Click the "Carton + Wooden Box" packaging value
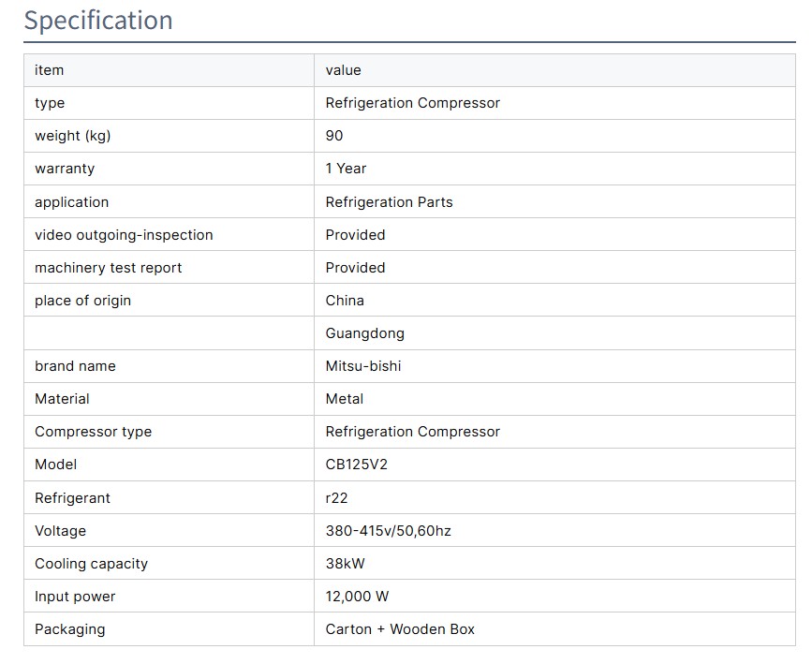This screenshot has width=812, height=664. click(400, 629)
